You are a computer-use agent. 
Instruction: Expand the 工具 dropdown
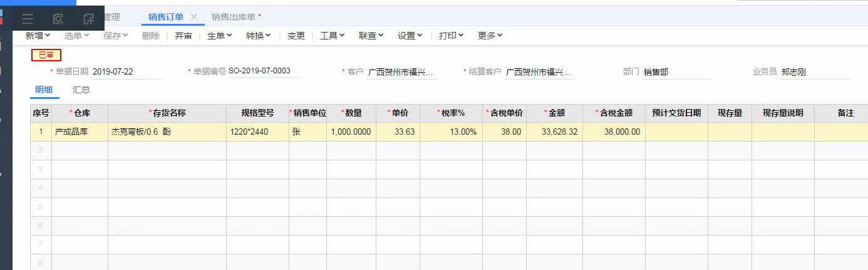click(333, 36)
